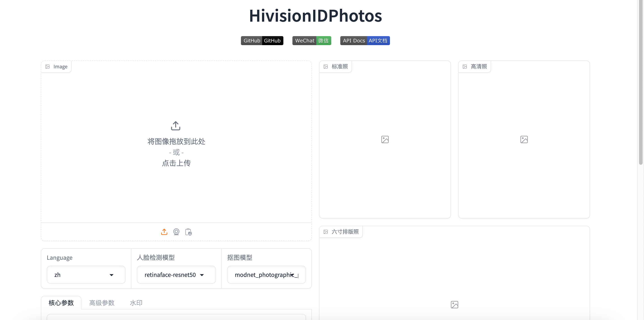Screen dimensions: 644x320
Task: Click the 抠图模型 field label
Action: (x=240, y=257)
